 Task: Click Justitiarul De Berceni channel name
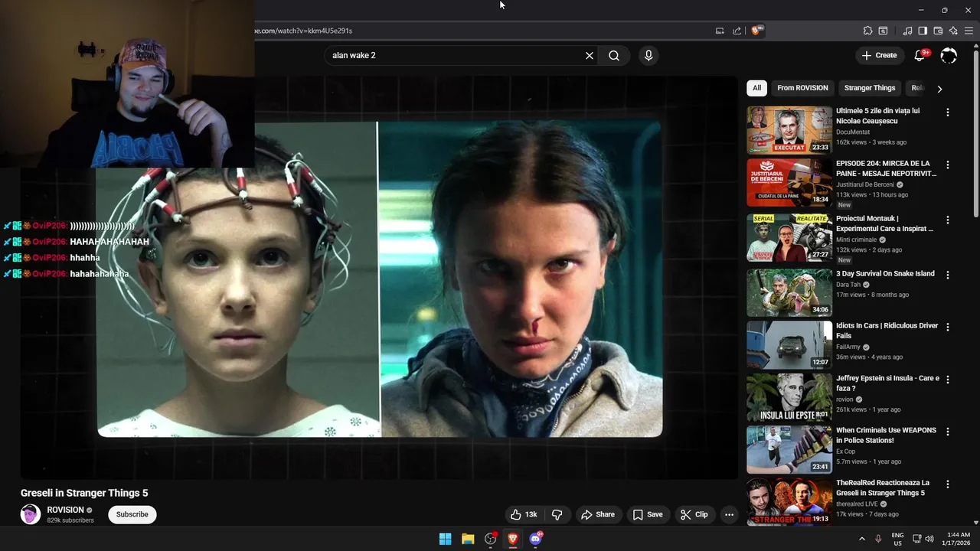point(864,184)
